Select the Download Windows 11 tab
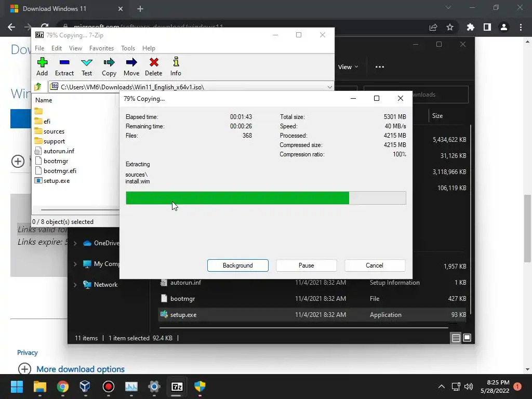The height and width of the screenshot is (399, 532). pyautogui.click(x=66, y=9)
